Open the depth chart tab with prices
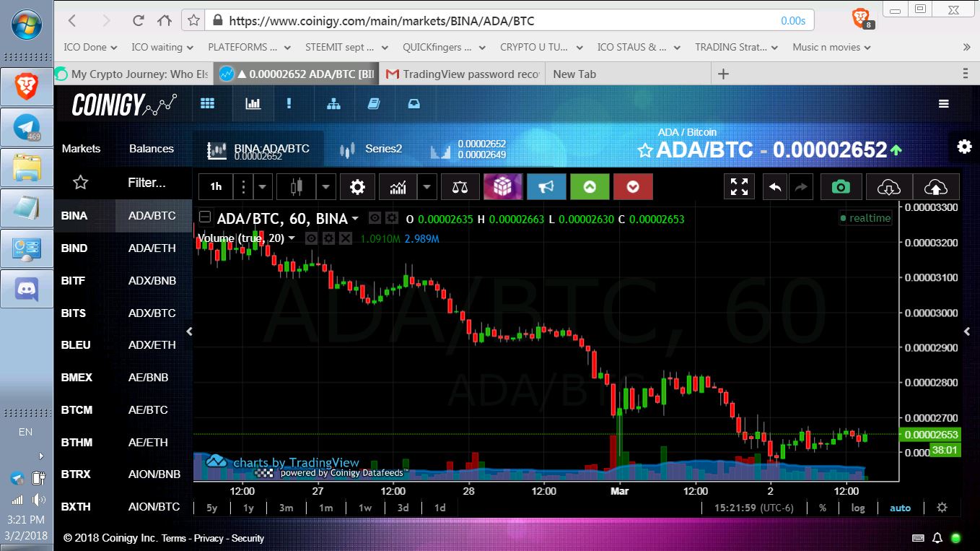 (468, 149)
